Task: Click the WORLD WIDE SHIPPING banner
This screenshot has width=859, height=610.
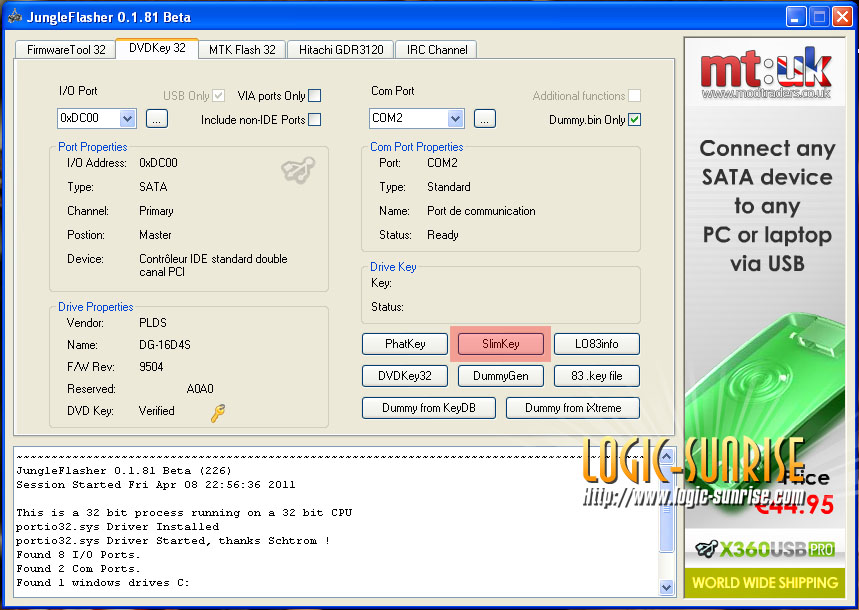Action: 765,582
